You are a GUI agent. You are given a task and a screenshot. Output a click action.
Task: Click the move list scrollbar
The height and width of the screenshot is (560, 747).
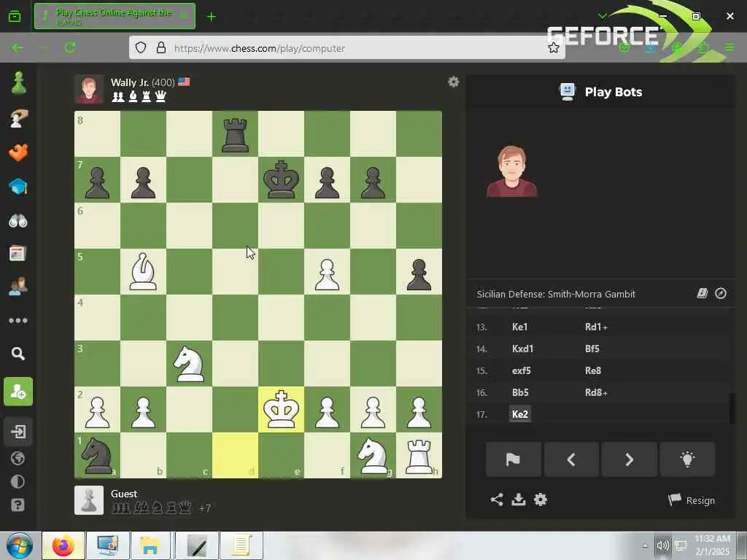pyautogui.click(x=732, y=408)
